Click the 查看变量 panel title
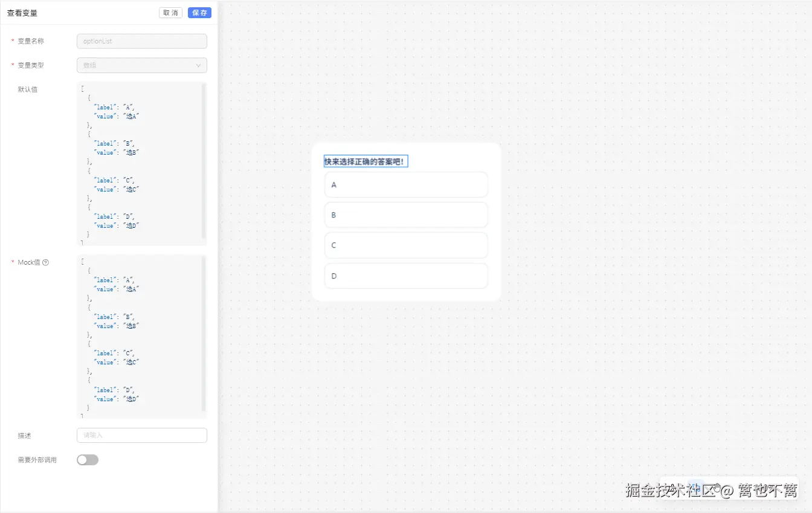Screen dimensions: 812x513 tap(22, 13)
